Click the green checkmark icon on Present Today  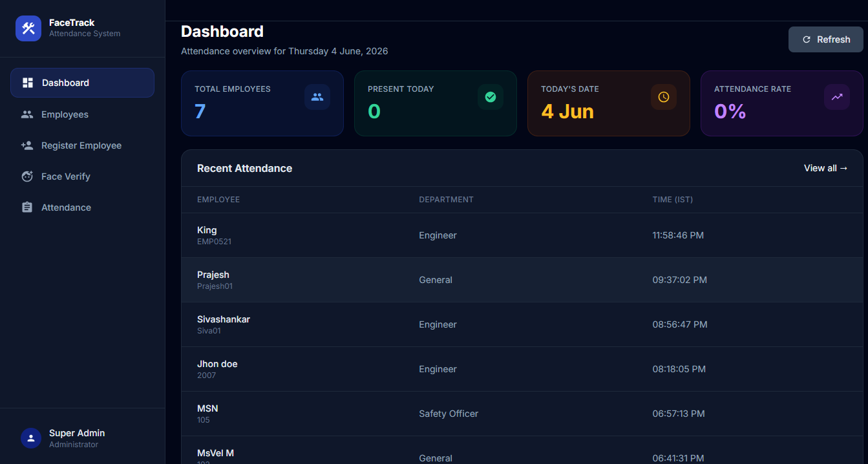pos(491,97)
